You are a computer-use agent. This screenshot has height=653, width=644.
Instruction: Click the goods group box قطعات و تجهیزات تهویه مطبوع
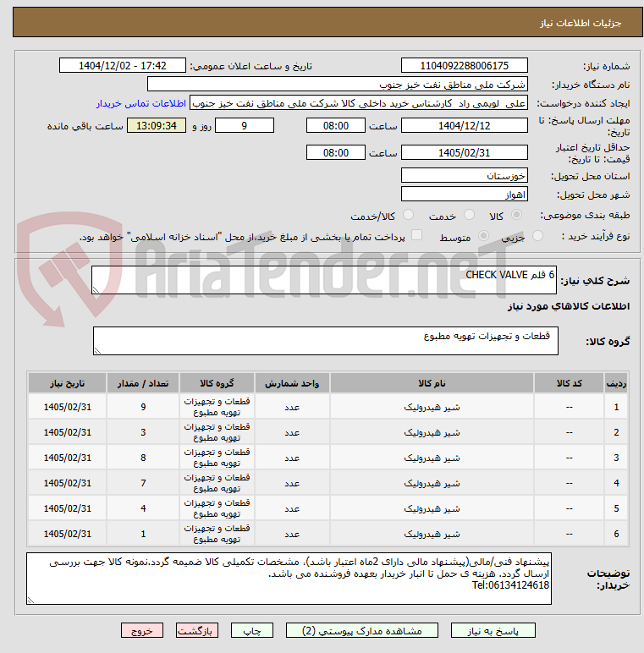click(325, 341)
